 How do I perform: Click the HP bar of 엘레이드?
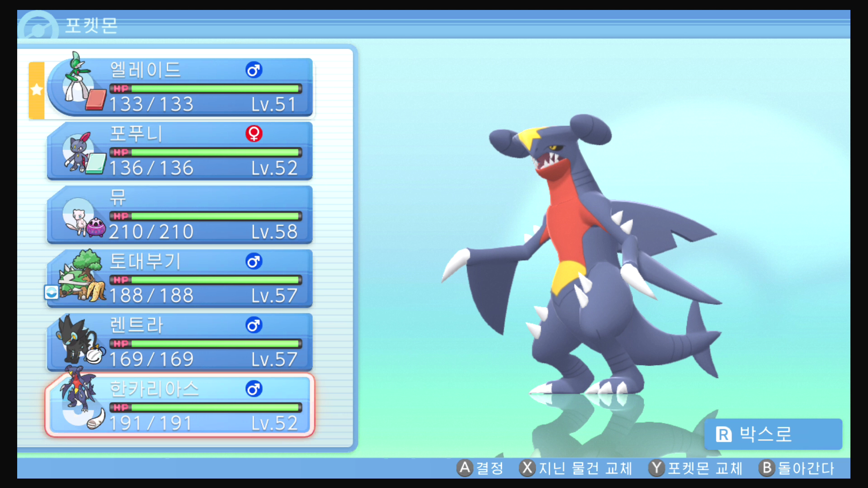coord(206,89)
